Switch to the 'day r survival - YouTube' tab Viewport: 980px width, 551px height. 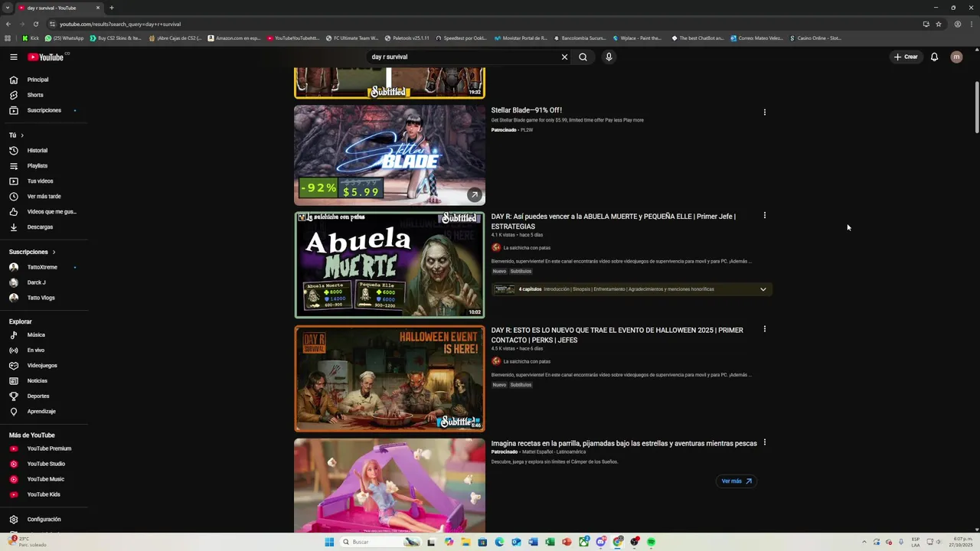58,8
